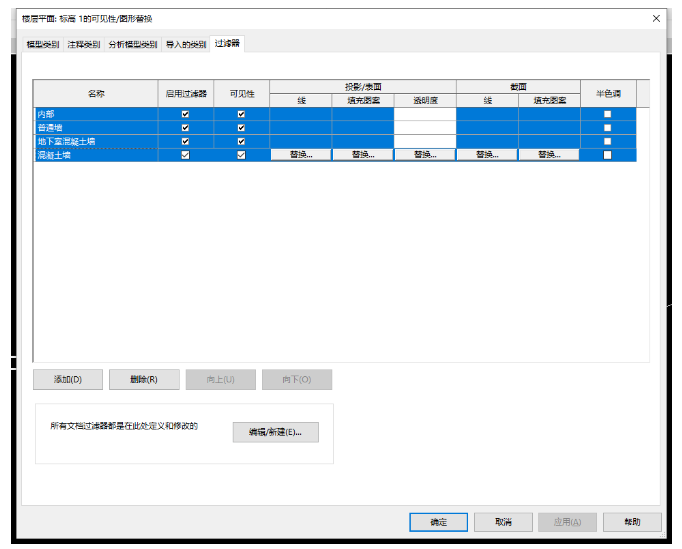Check 半色调 box in 地下室混凝土墙 row
682x549 pixels.
[x=608, y=141]
